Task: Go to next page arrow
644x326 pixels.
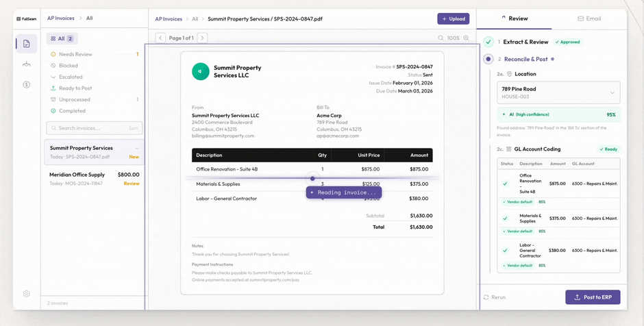Action: (202, 38)
